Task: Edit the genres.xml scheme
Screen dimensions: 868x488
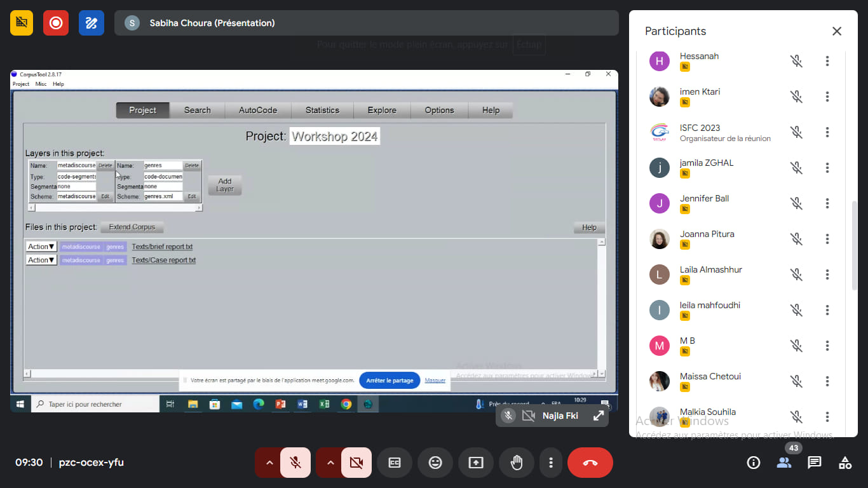Action: (x=192, y=196)
